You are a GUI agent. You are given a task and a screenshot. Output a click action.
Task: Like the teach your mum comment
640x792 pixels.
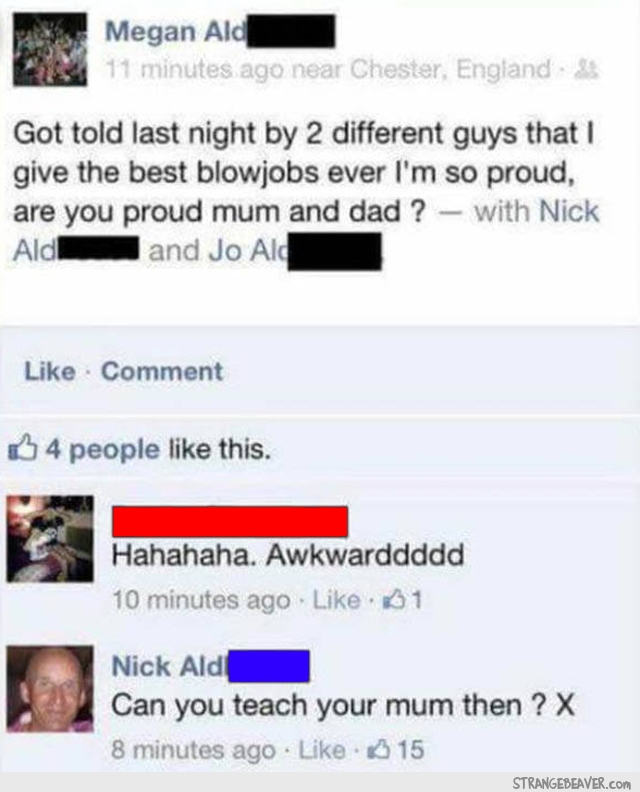322,750
